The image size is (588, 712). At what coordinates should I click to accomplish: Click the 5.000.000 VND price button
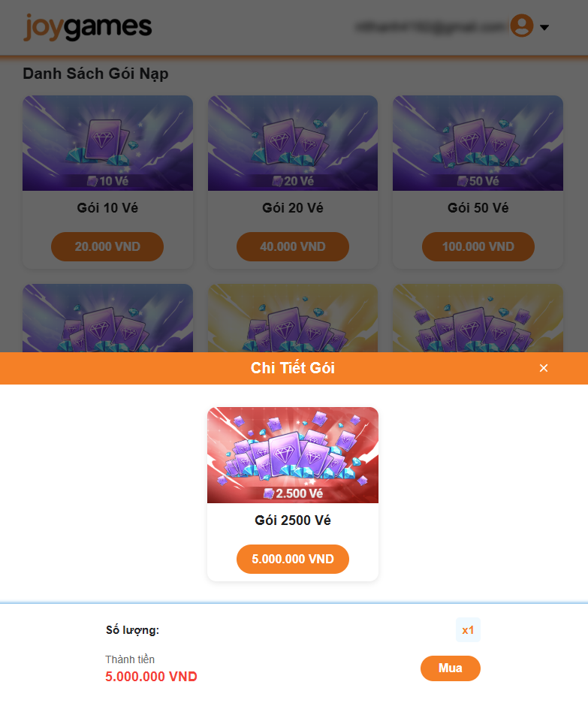tap(293, 559)
